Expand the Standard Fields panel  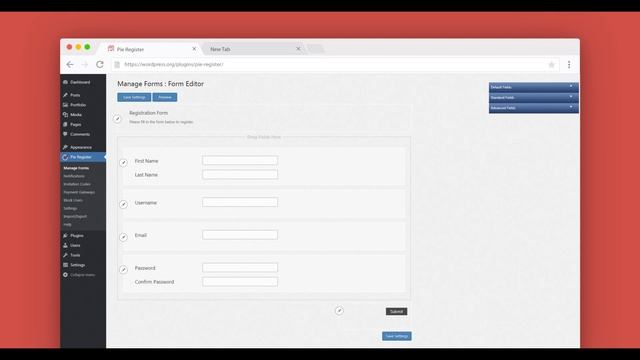(534, 97)
